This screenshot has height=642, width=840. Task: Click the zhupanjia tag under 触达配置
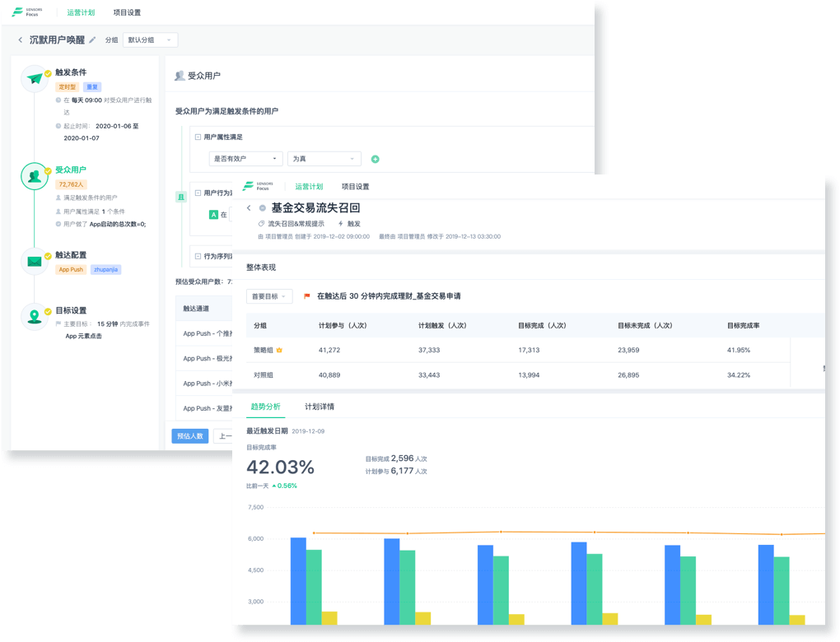[105, 270]
